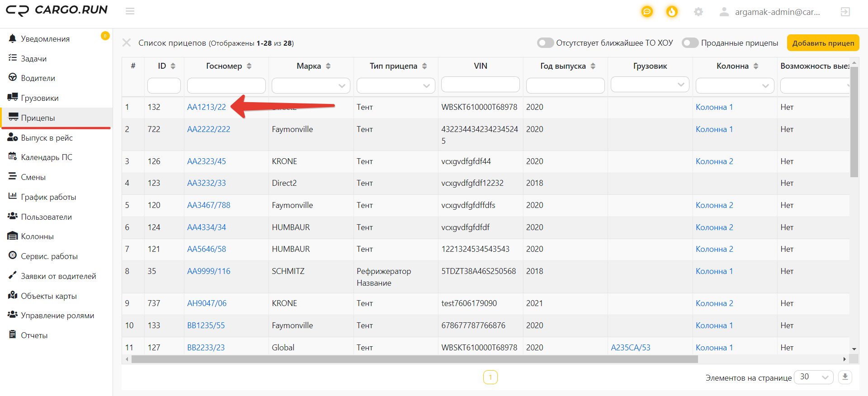Open Грузовики in the sidebar
The image size is (868, 396).
40,98
